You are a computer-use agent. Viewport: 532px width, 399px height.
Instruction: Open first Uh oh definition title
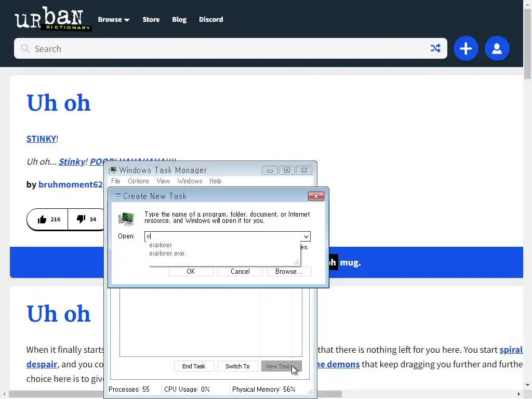click(x=58, y=103)
